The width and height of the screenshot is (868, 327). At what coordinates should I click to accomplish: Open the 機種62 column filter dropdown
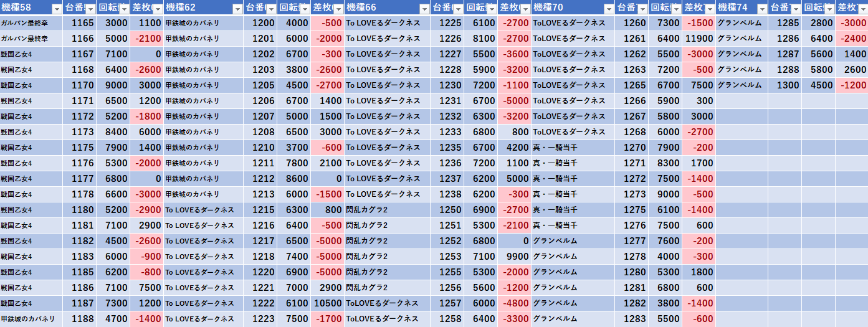click(x=237, y=9)
